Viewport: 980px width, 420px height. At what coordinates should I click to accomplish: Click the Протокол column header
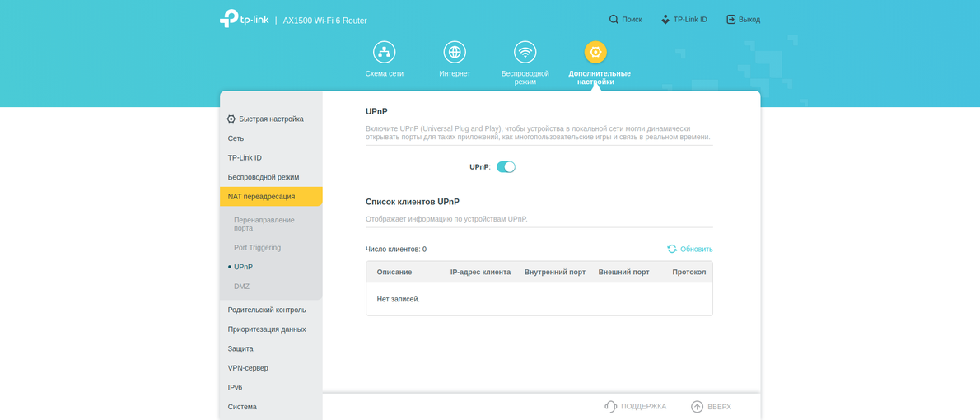689,272
